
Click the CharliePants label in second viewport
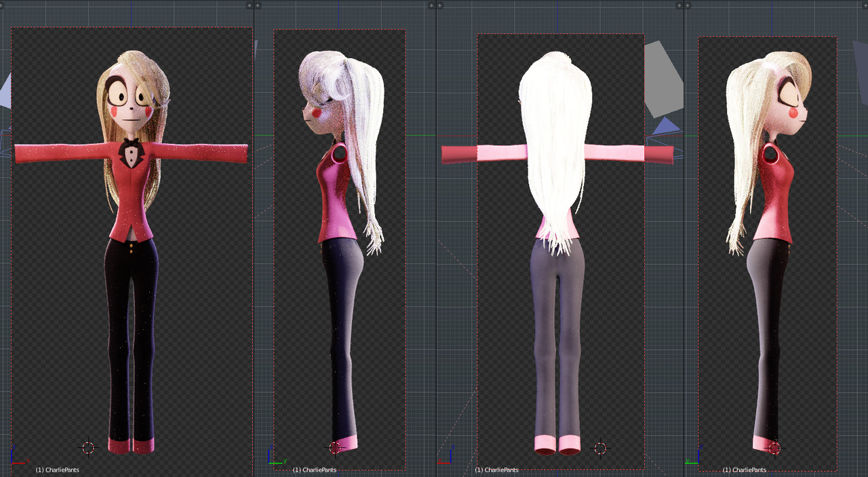coord(315,470)
